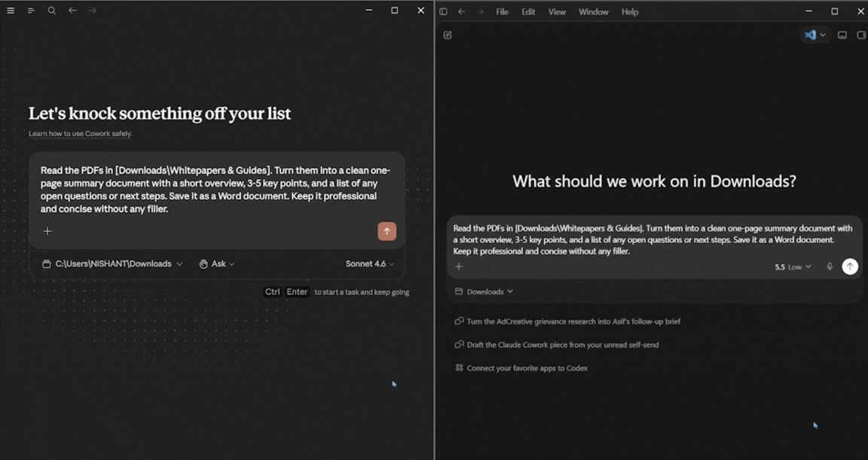Screen dimensions: 868x460
Task: Minimize the Codex window
Action: click(808, 11)
